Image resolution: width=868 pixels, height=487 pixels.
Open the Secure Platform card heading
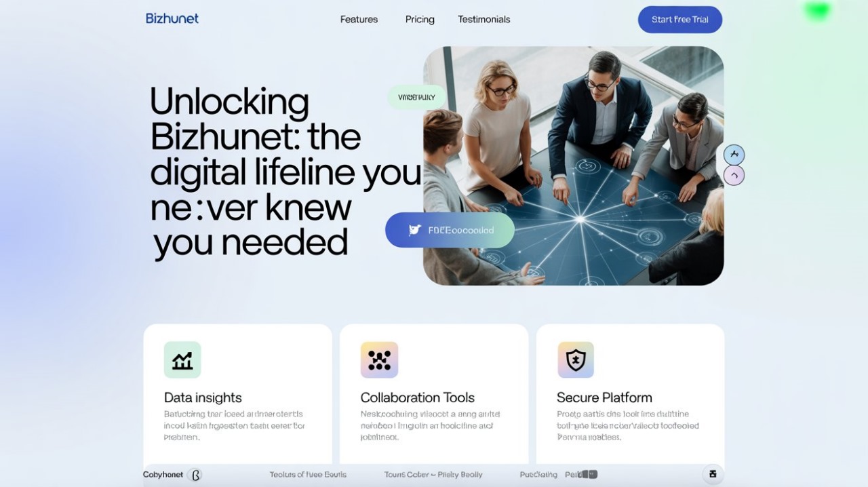tap(604, 397)
